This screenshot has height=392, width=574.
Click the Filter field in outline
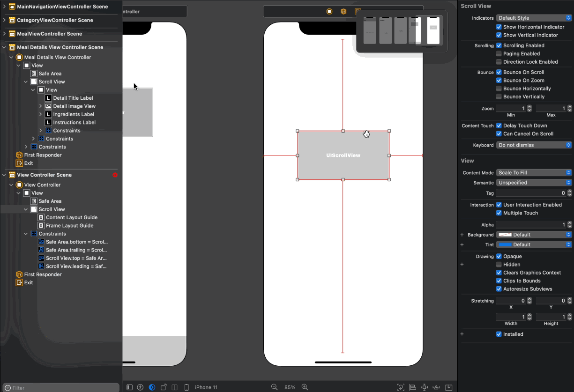[x=61, y=388]
